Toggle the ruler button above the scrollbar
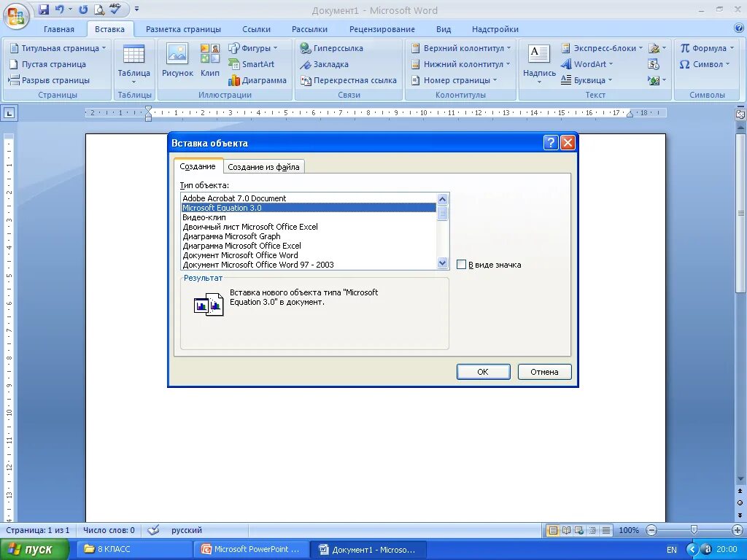This screenshot has height=560, width=747. (740, 114)
